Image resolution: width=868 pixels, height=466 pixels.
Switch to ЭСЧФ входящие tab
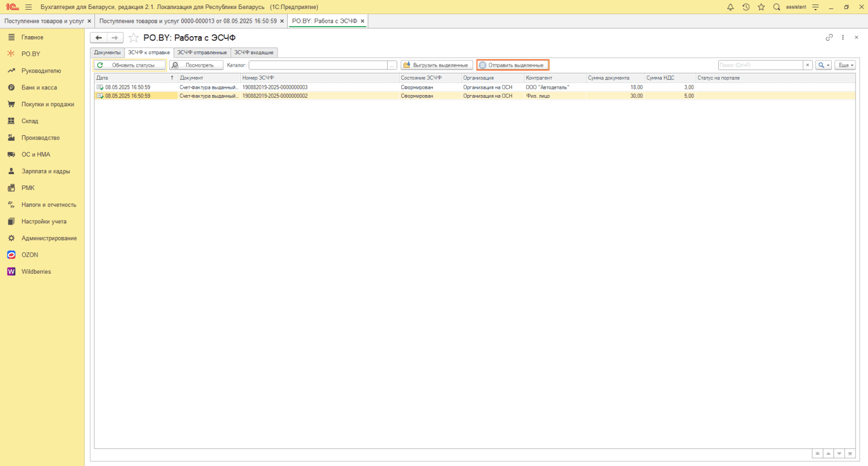(x=254, y=53)
